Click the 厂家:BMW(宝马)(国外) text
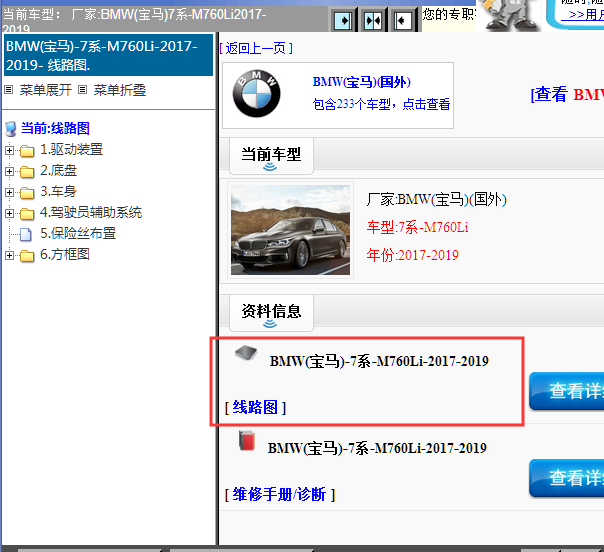The image size is (604, 552). pyautogui.click(x=436, y=200)
